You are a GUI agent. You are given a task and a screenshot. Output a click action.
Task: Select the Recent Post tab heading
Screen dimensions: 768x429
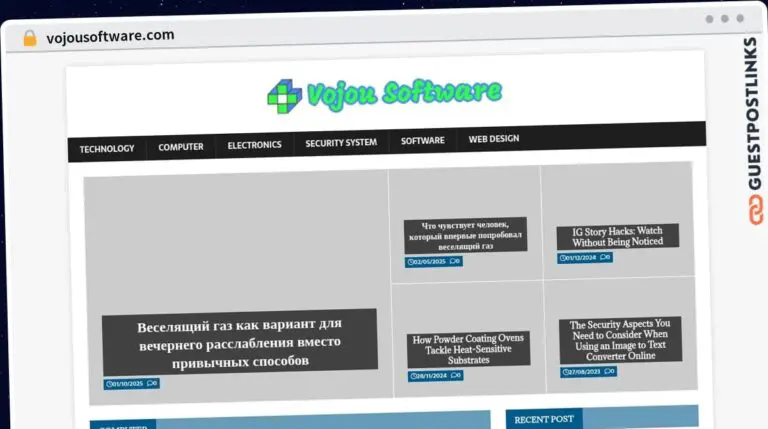544,419
